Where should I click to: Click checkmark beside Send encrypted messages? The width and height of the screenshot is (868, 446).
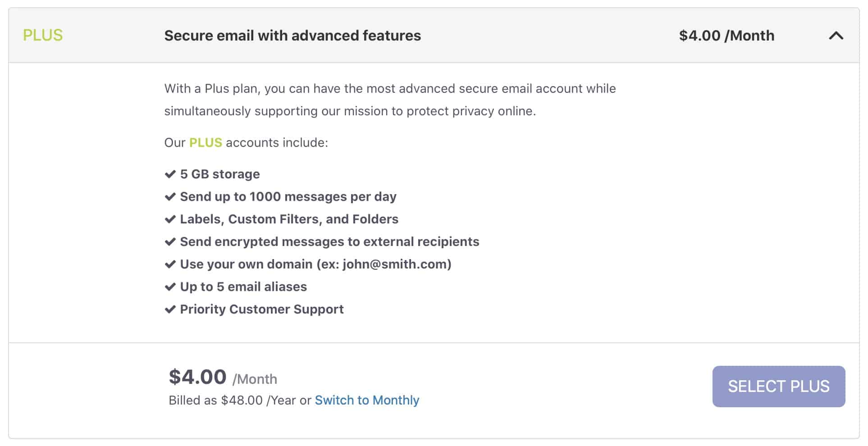point(170,241)
